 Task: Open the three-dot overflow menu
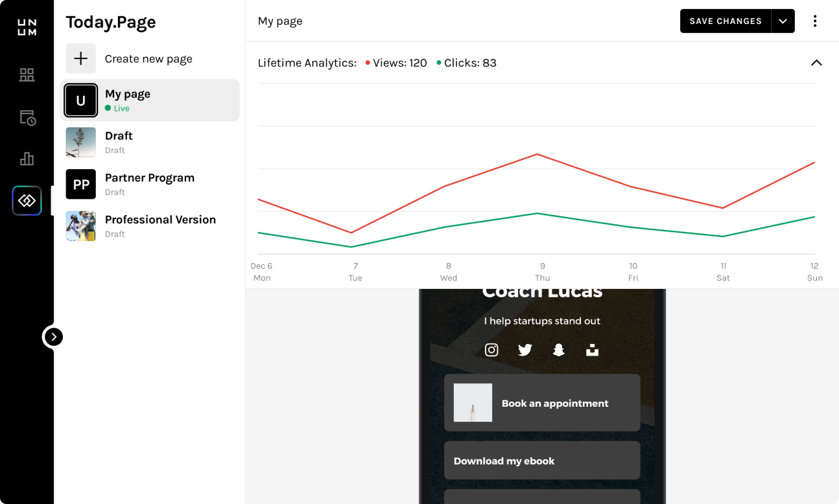815,21
